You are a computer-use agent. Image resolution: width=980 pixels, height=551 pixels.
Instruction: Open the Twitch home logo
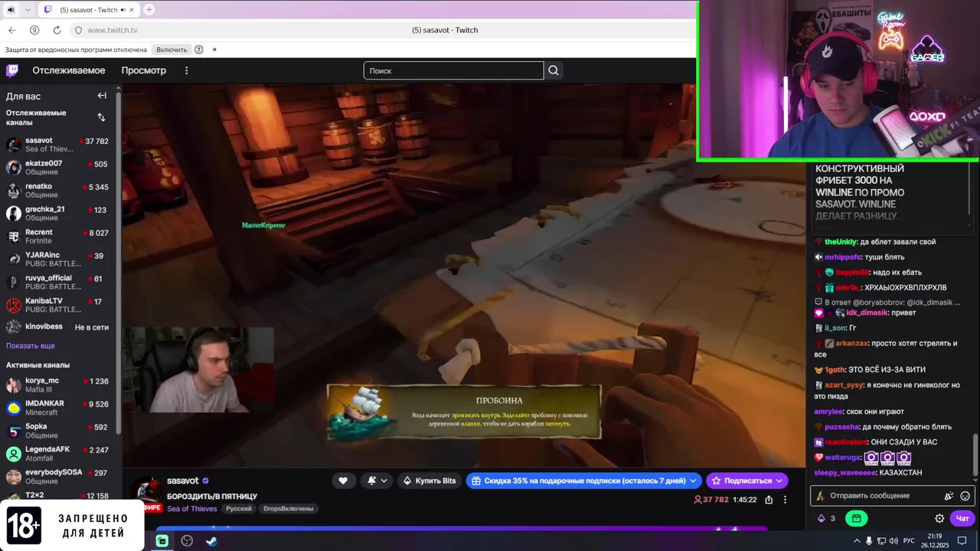pos(12,70)
